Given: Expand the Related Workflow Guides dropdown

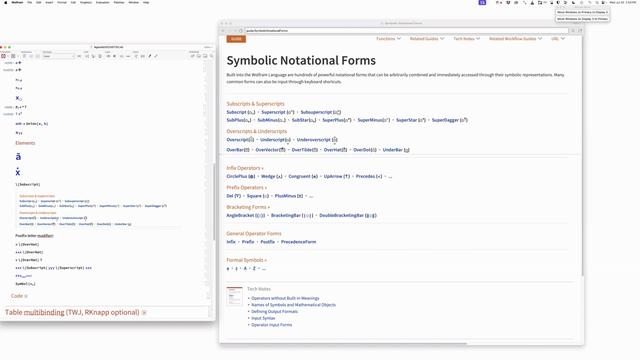Looking at the screenshot, I should (x=515, y=38).
